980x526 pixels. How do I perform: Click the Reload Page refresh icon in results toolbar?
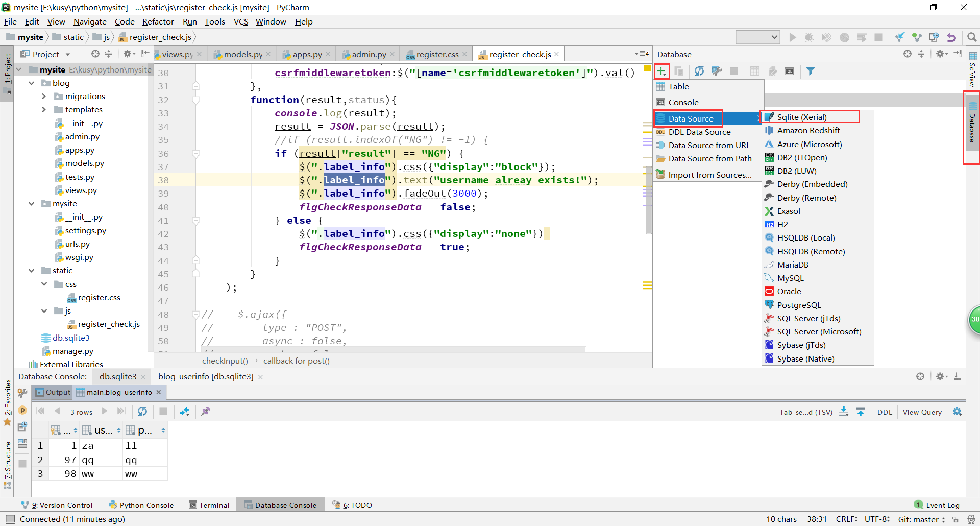pyautogui.click(x=142, y=411)
